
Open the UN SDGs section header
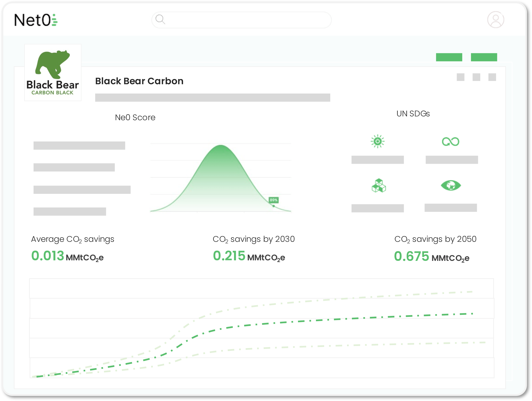click(x=413, y=113)
